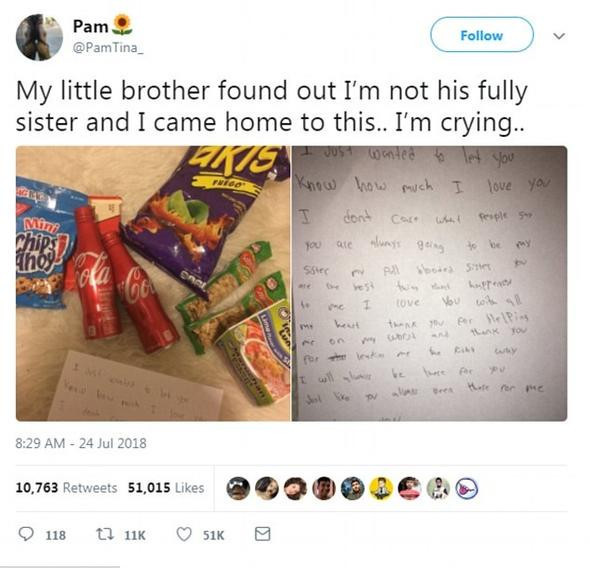Click the 118 replies count
Viewport: 590px width, 568px height.
56,535
